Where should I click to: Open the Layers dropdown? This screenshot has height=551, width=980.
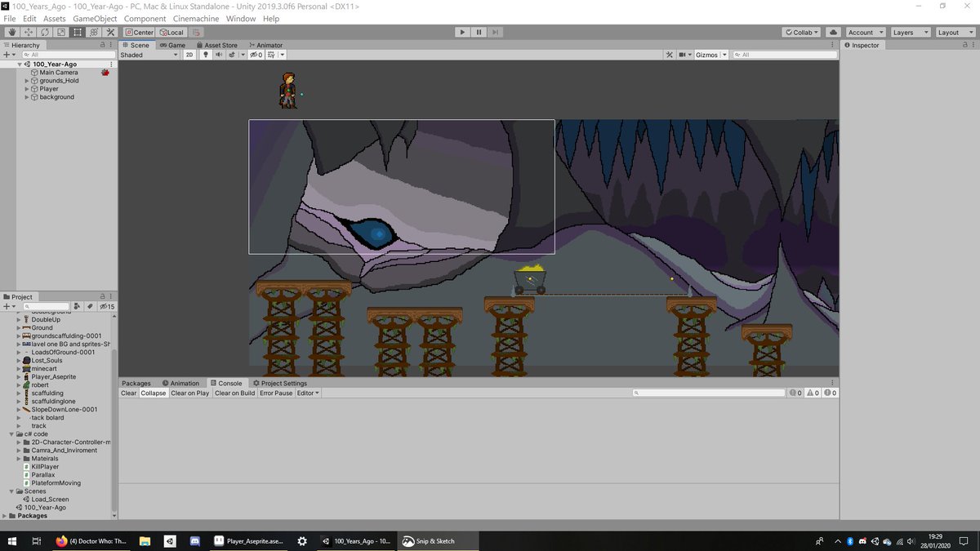[909, 32]
